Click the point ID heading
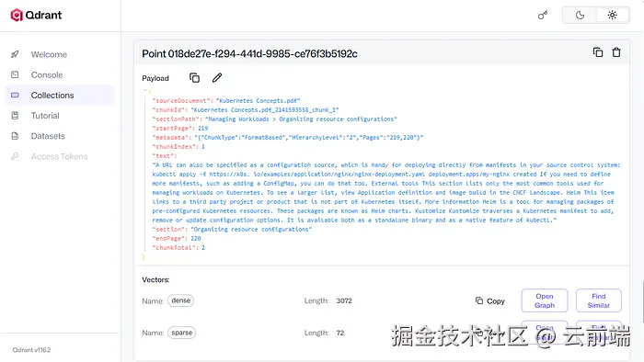644x362 pixels. click(x=249, y=53)
